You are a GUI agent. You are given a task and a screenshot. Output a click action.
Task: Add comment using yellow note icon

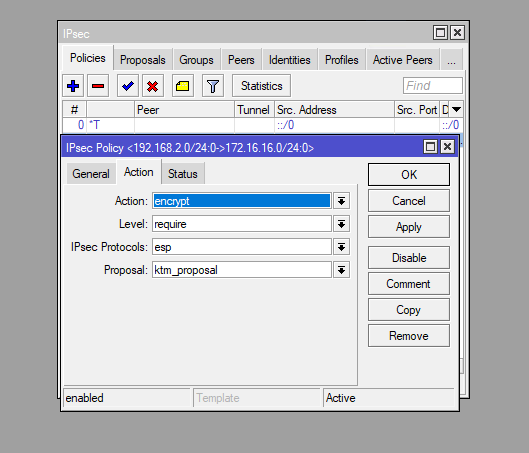(183, 86)
